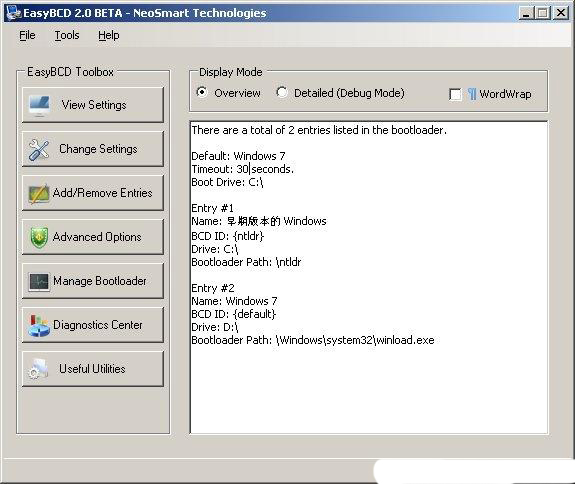The width and height of the screenshot is (575, 484).
Task: Click the 'Name: Windows 7' line
Action: (234, 301)
